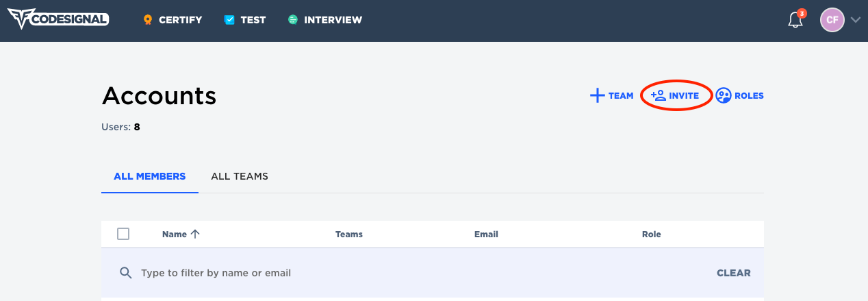Expand the user profile dropdown arrow

(855, 21)
